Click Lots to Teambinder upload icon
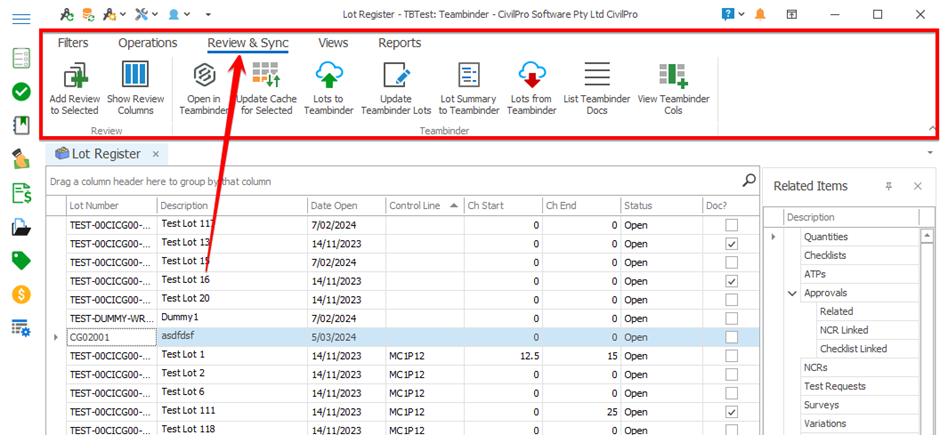The image size is (940, 435). pos(328,76)
